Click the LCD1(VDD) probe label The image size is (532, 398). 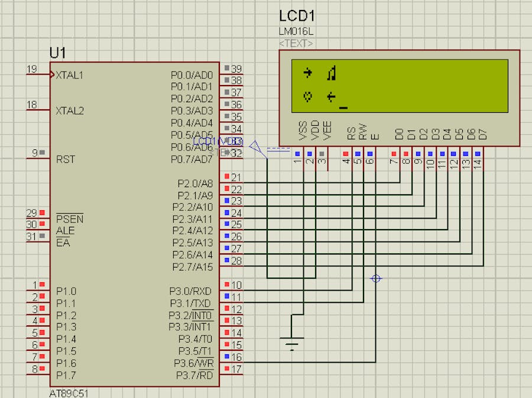218,141
